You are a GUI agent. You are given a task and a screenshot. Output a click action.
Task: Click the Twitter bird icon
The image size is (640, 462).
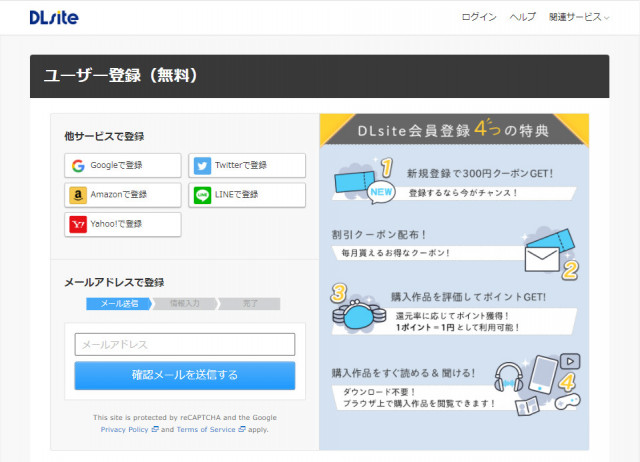(x=202, y=166)
